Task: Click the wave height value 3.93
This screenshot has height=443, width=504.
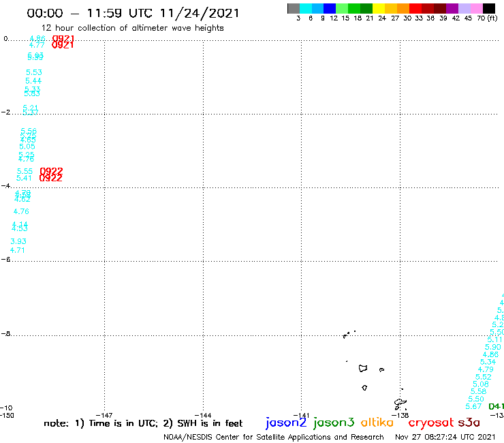Action: (18, 242)
